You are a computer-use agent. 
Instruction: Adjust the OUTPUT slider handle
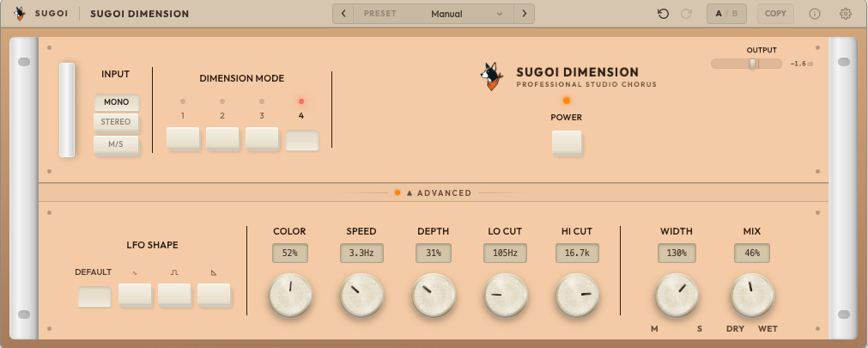click(752, 64)
